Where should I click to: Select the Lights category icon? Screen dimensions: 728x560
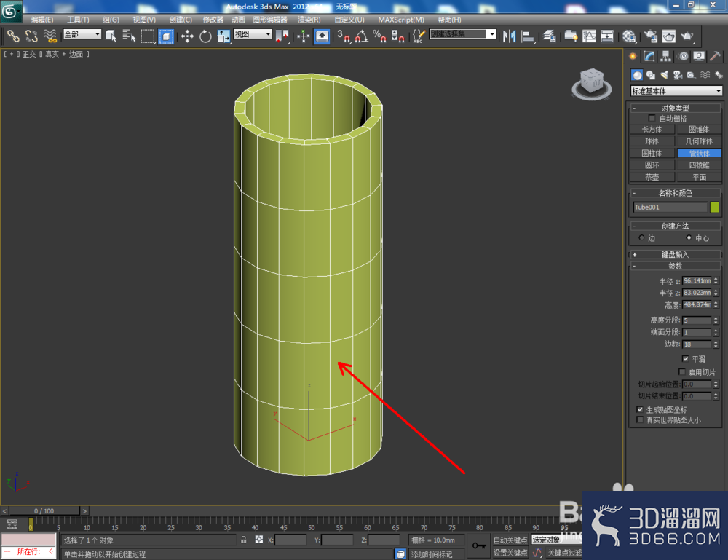(665, 75)
